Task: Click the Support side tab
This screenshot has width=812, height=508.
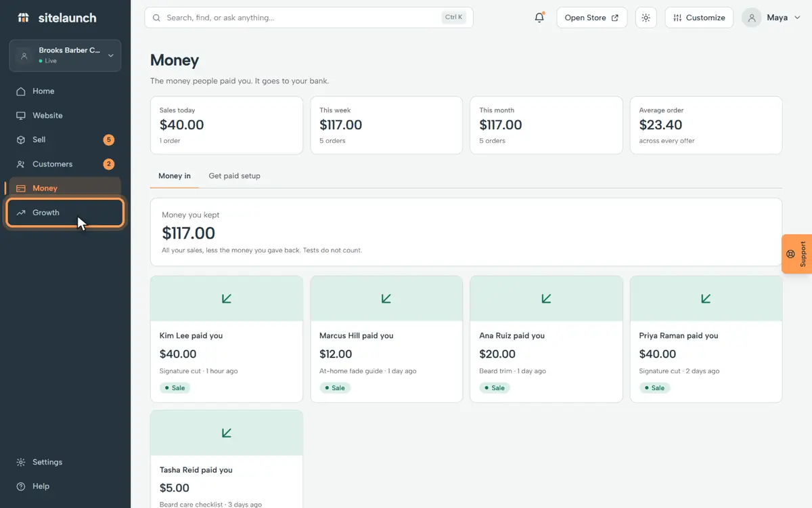Action: point(797,254)
